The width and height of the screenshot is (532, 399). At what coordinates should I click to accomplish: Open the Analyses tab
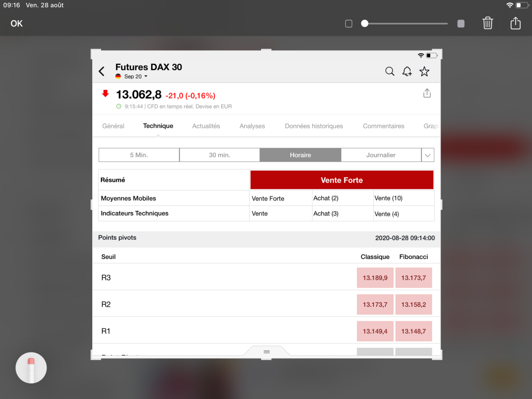tap(252, 126)
